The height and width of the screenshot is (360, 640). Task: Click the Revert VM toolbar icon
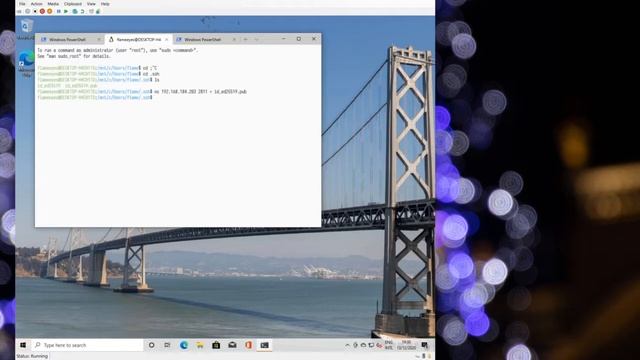coord(82,11)
